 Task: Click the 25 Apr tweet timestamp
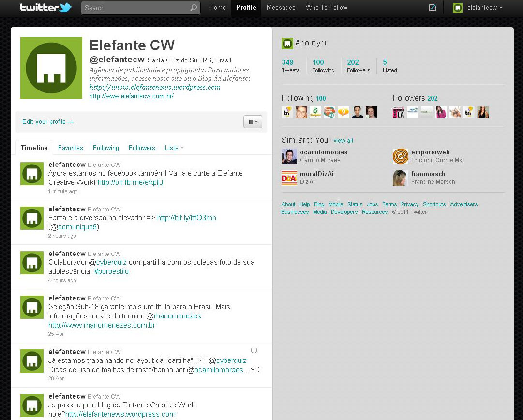[x=56, y=334]
